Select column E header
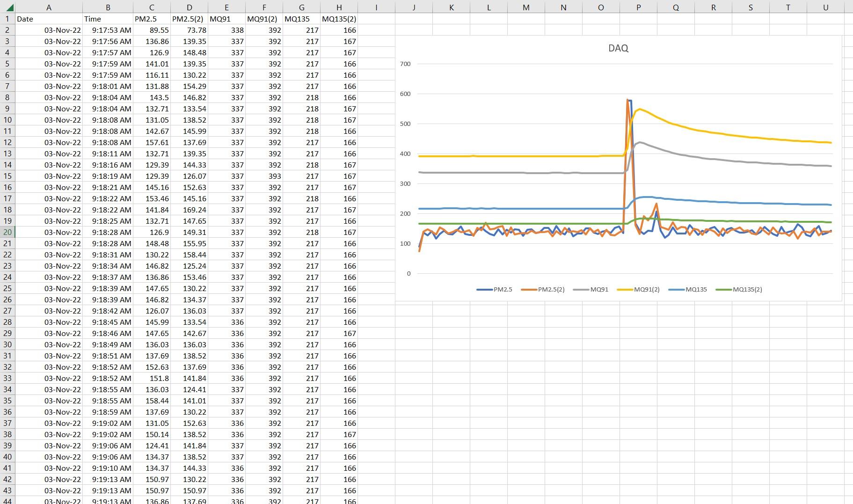This screenshot has height=504, width=853. pyautogui.click(x=226, y=7)
